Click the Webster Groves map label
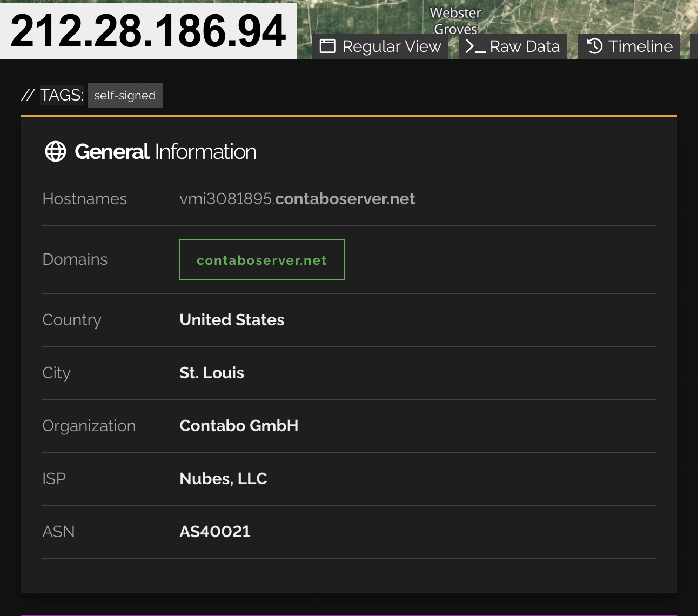 tap(455, 21)
